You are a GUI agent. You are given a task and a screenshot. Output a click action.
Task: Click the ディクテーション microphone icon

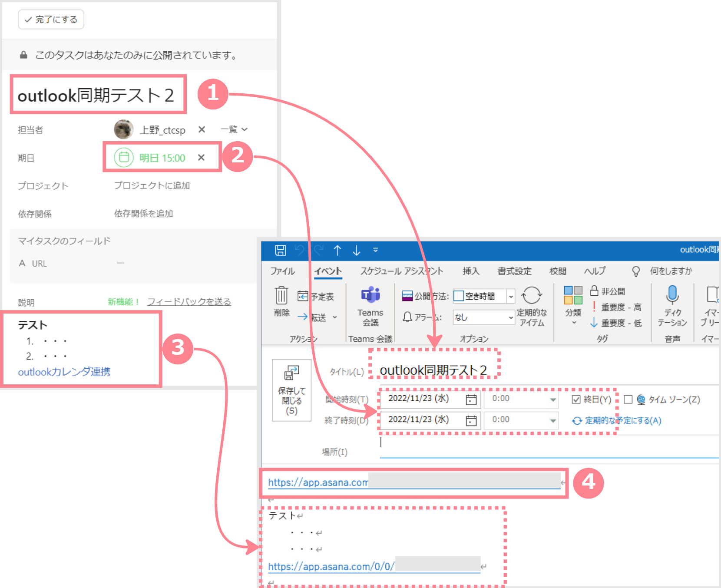click(x=672, y=295)
